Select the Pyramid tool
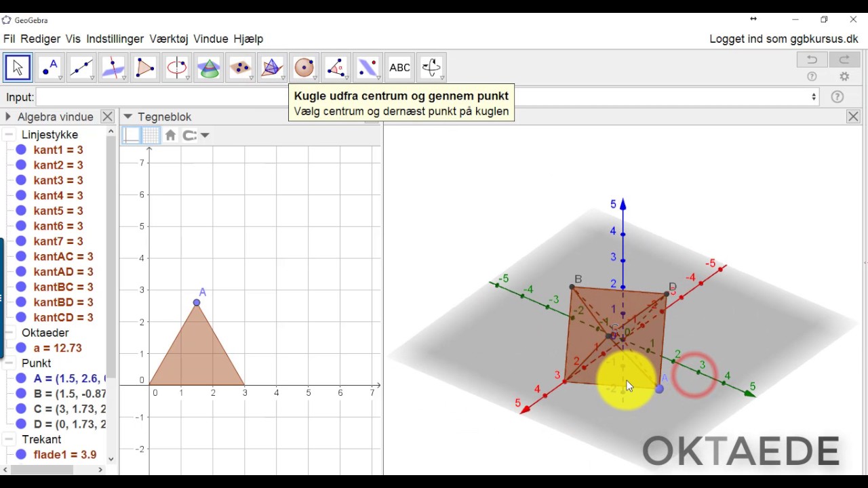This screenshot has height=488, width=868. click(273, 68)
